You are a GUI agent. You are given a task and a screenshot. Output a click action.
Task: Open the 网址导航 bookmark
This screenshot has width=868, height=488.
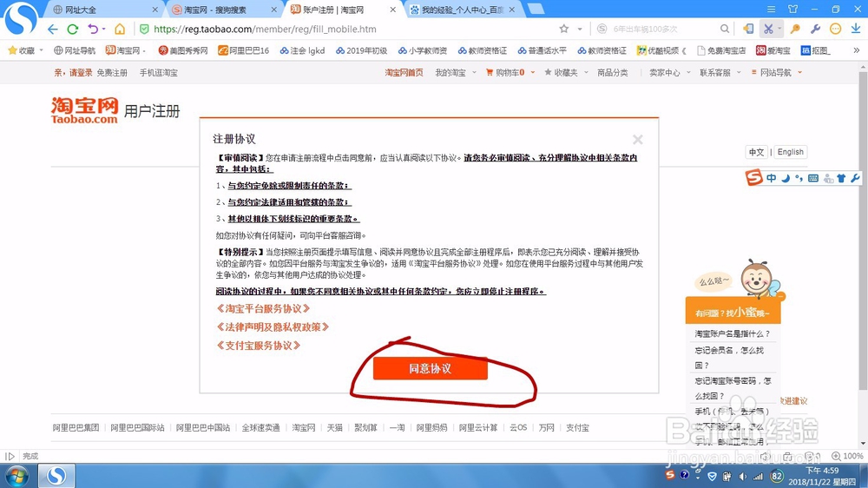[74, 50]
